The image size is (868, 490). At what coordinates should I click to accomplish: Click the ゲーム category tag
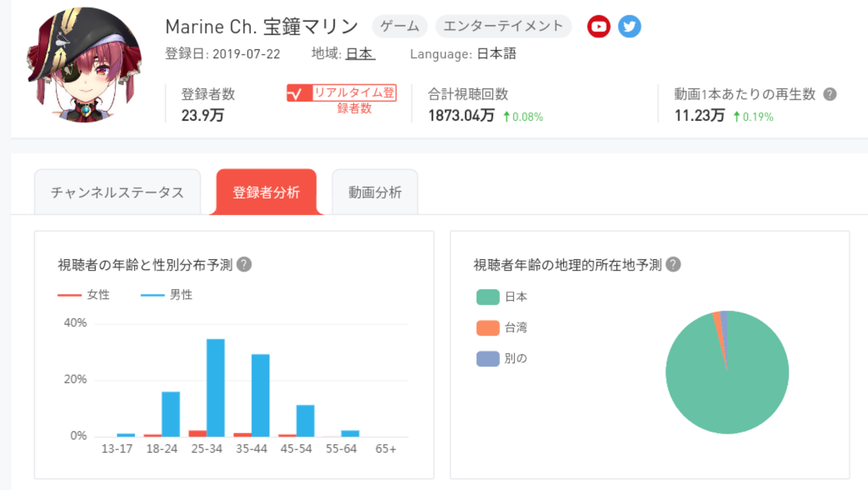(400, 26)
